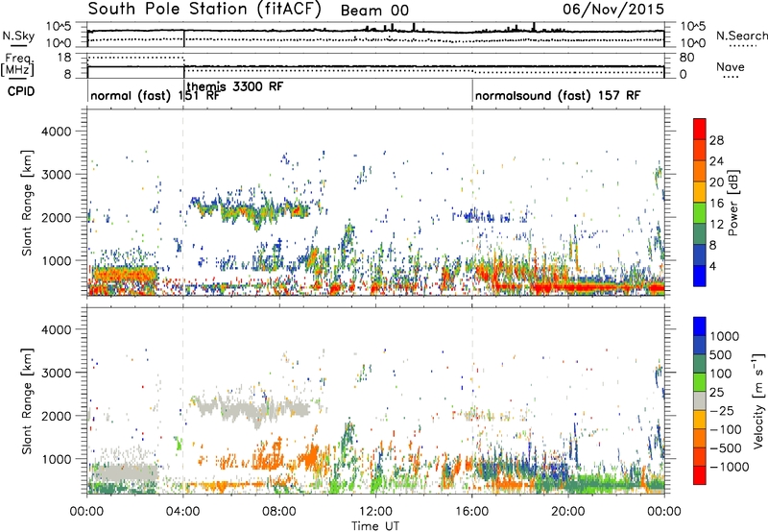This screenshot has width=768, height=532.
Task: Click the date '06/Nov/2015'
Action: [x=613, y=9]
